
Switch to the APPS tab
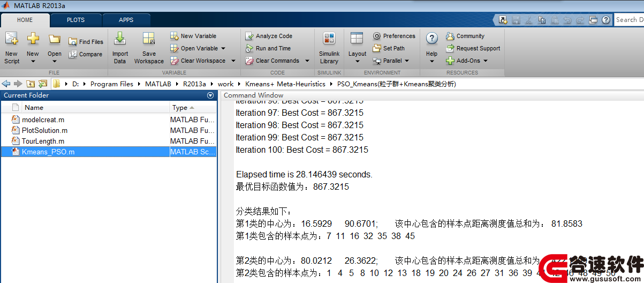click(126, 20)
